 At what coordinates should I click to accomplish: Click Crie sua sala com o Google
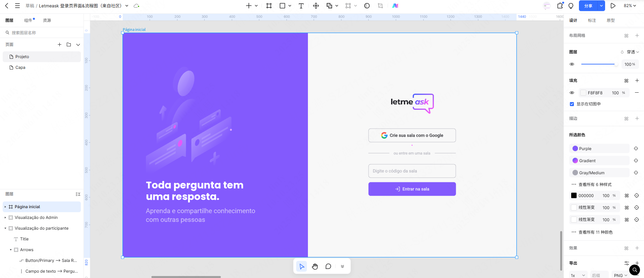412,135
